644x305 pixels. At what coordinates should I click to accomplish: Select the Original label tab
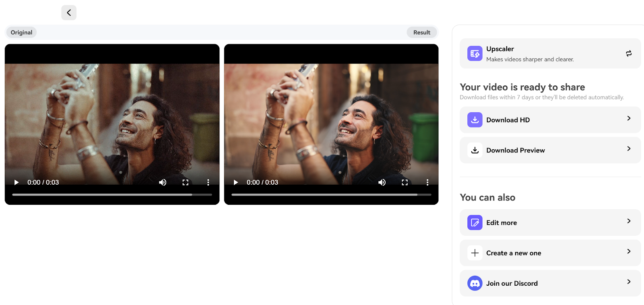tap(21, 32)
